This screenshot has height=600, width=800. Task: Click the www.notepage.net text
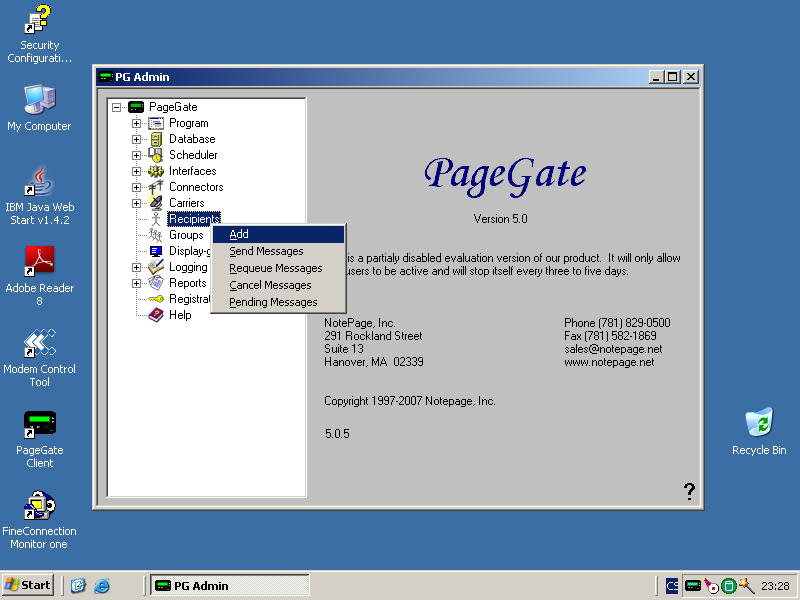[x=609, y=362]
